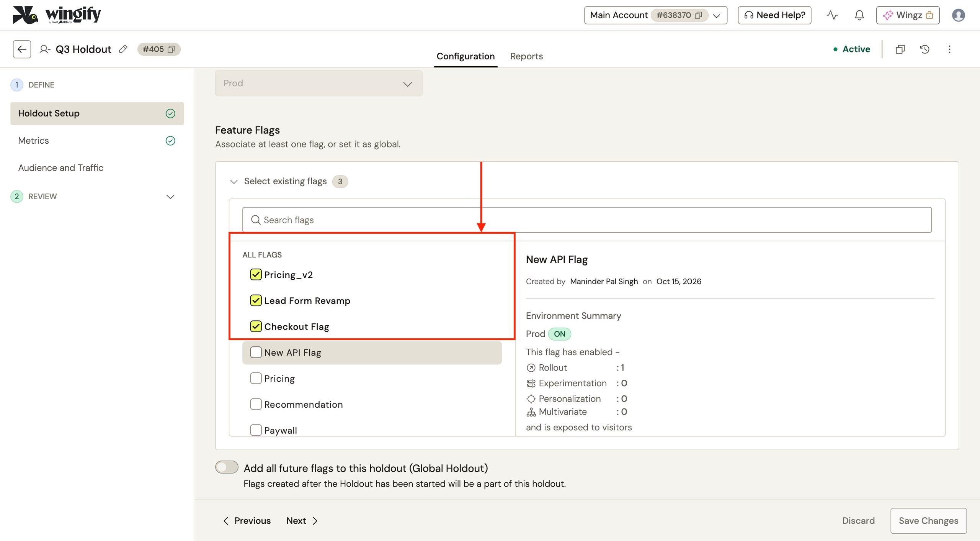Go to Previous step
980x541 pixels.
point(247,521)
